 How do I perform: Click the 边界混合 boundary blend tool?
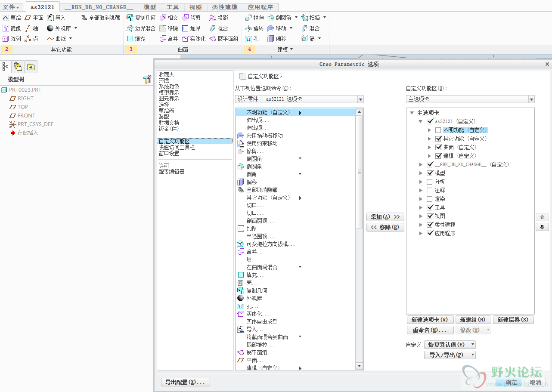tap(141, 28)
